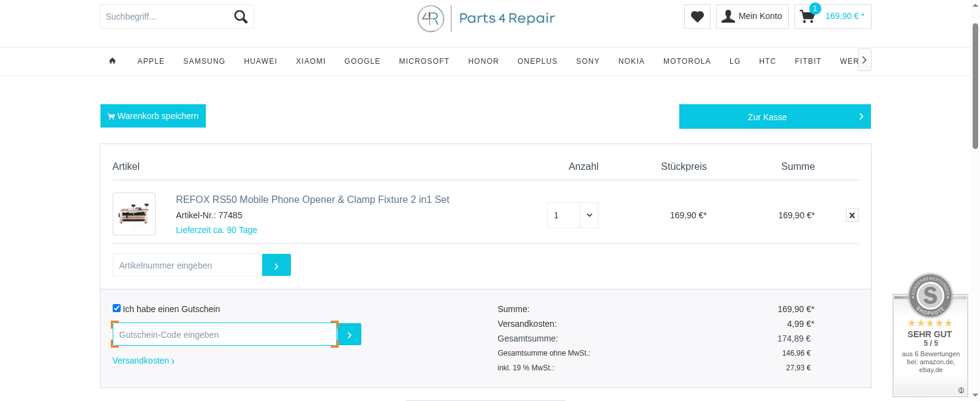
Task: Click the "Stückpreis" column header
Action: [684, 166]
